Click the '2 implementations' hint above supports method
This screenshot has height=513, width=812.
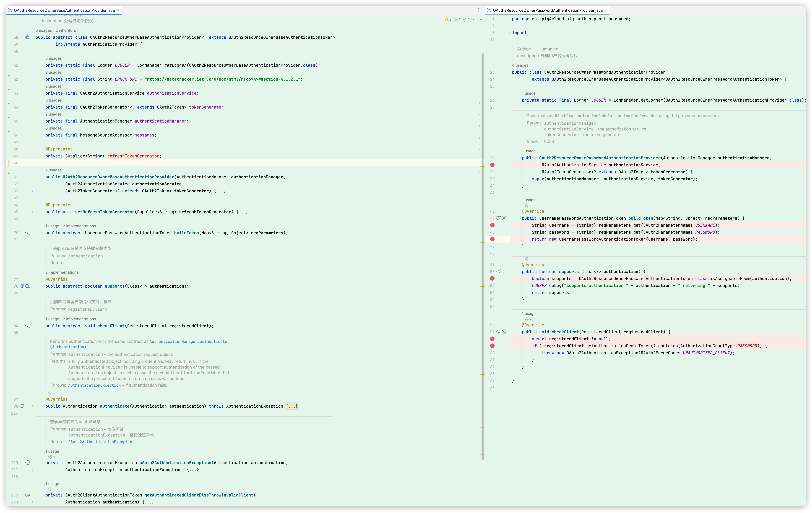[x=62, y=272]
